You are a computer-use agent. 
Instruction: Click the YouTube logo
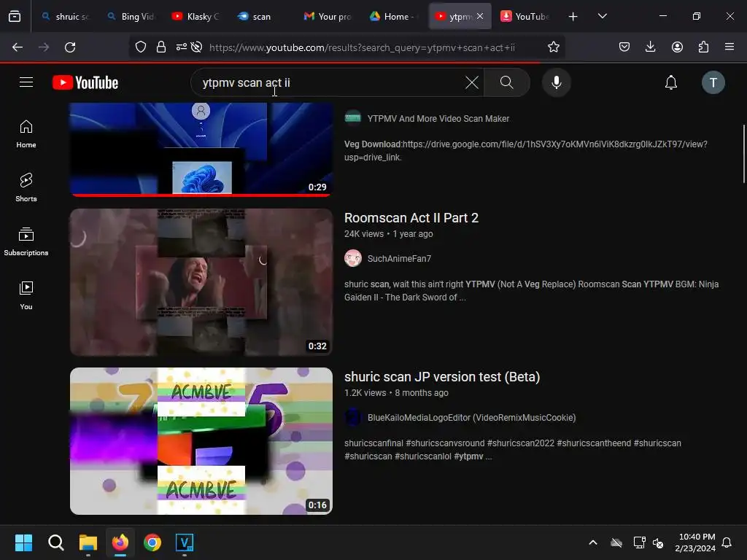[85, 83]
